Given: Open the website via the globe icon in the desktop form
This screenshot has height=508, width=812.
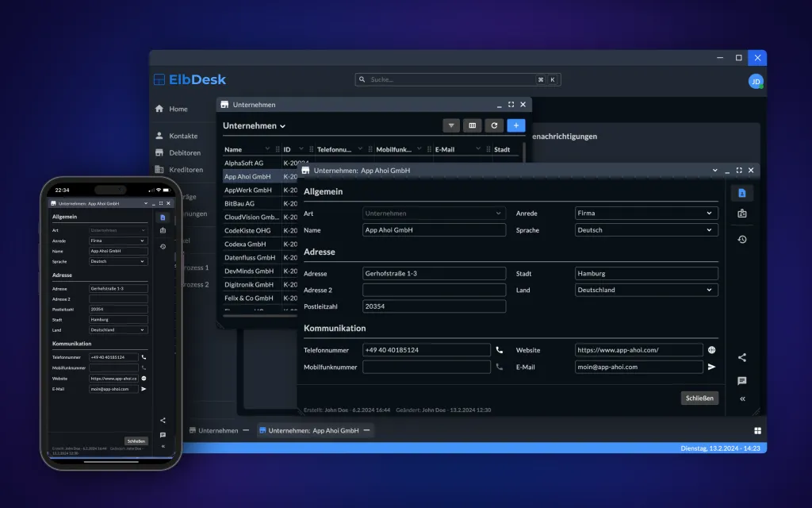Looking at the screenshot, I should tap(711, 350).
